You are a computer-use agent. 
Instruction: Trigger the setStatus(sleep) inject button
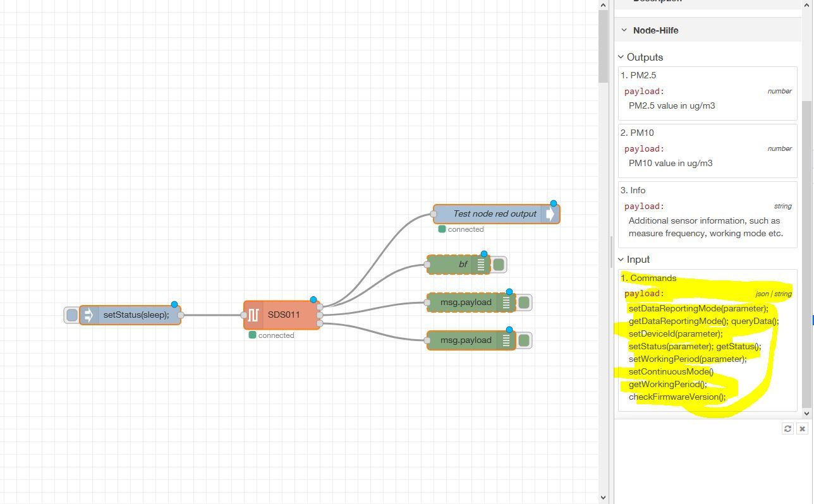(72, 315)
